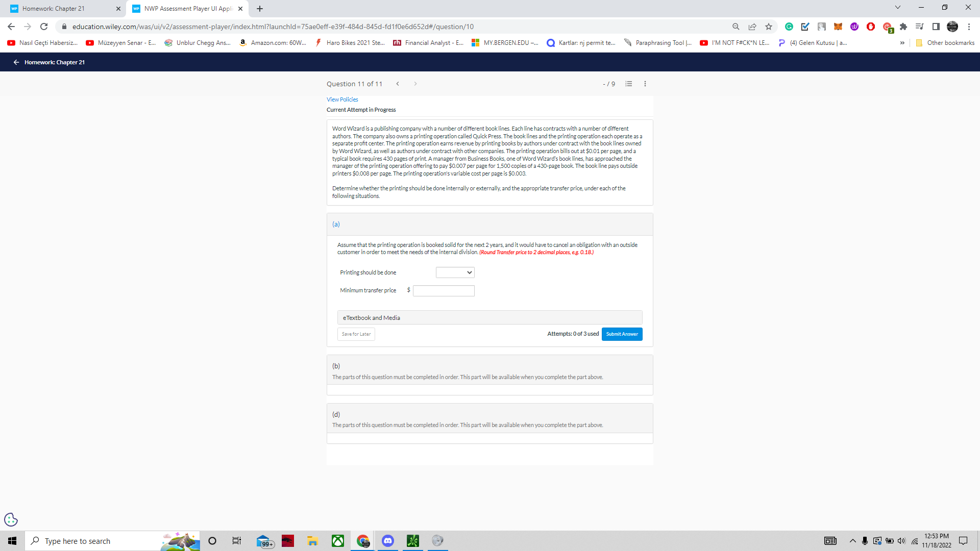The width and height of the screenshot is (980, 551).
Task: Open the Chrome extensions puzzle icon
Action: 903,27
